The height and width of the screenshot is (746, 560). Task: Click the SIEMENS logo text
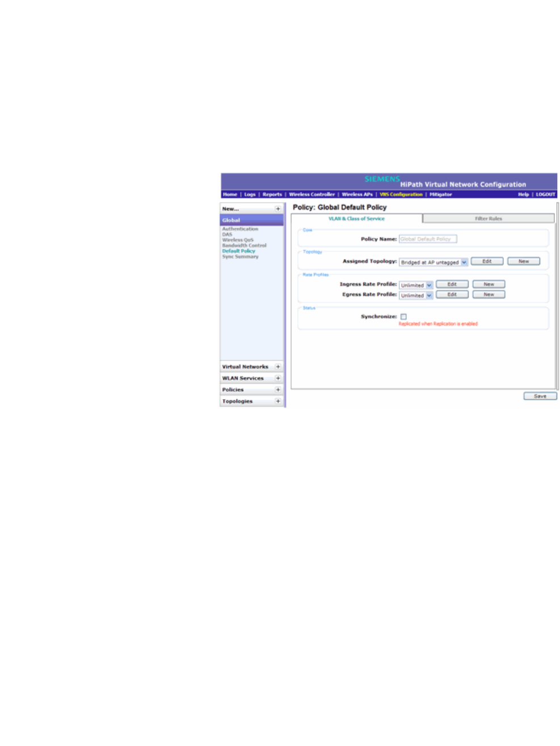point(382,179)
